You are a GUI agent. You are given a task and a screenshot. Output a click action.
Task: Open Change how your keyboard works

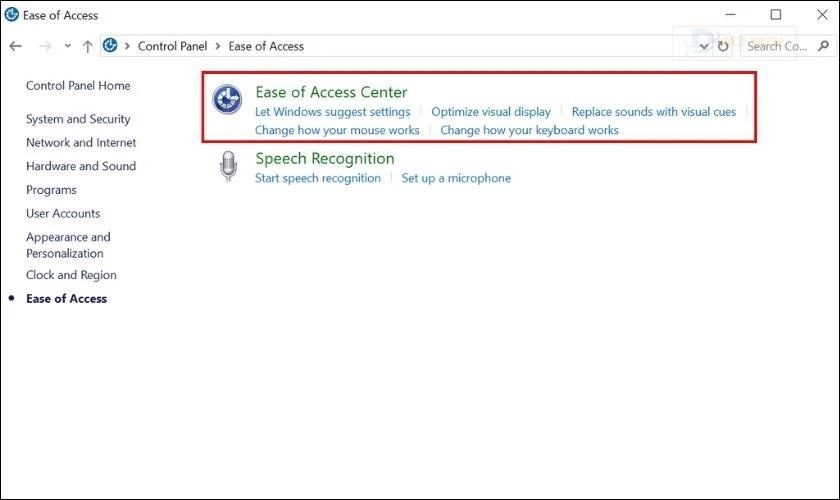point(529,130)
